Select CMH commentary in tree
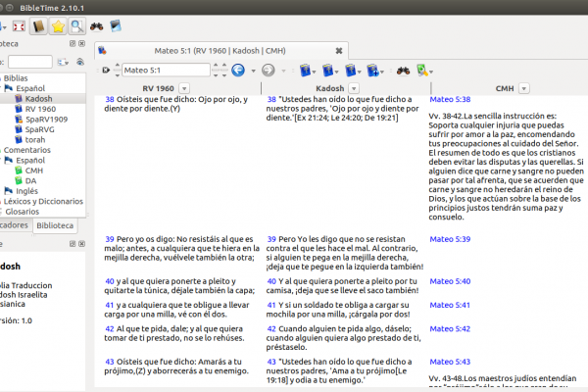The height and width of the screenshot is (392, 588). (x=34, y=171)
